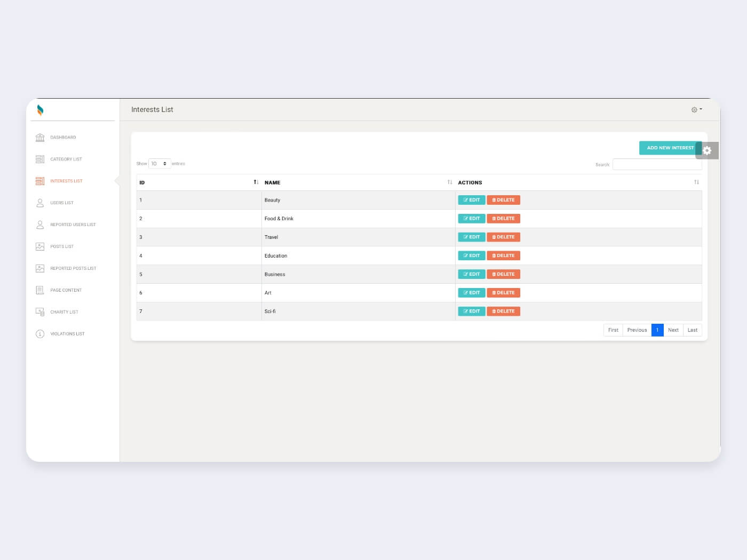747x560 pixels.
Task: Click the Category List sidebar icon
Action: coord(40,159)
